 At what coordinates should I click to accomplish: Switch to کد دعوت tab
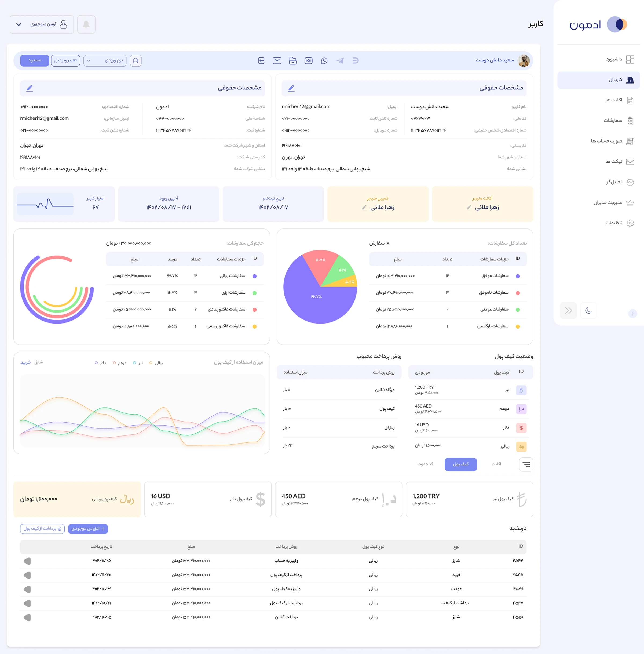click(425, 464)
